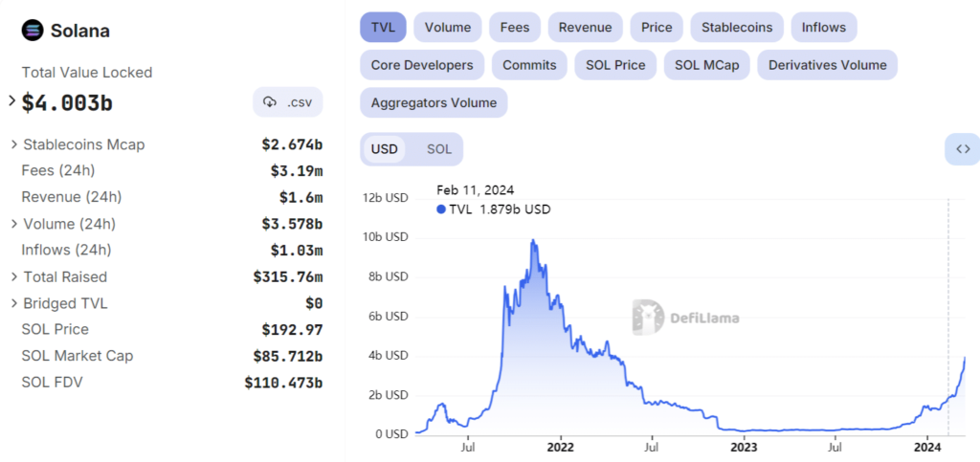Select the USD denomination tab

pos(384,149)
